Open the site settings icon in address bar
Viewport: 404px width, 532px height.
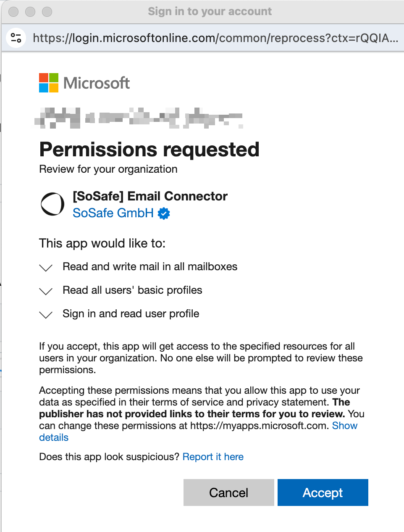pos(16,38)
